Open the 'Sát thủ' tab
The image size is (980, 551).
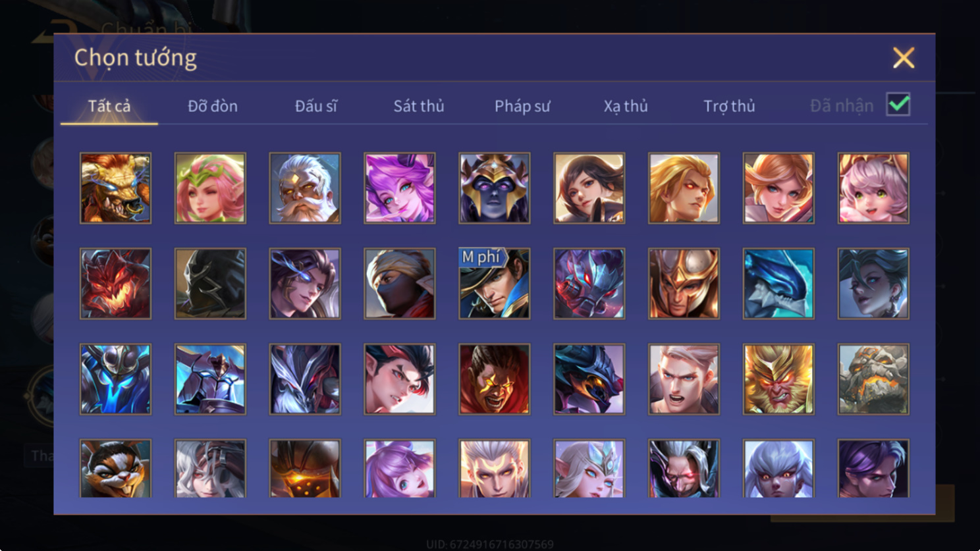pyautogui.click(x=419, y=106)
